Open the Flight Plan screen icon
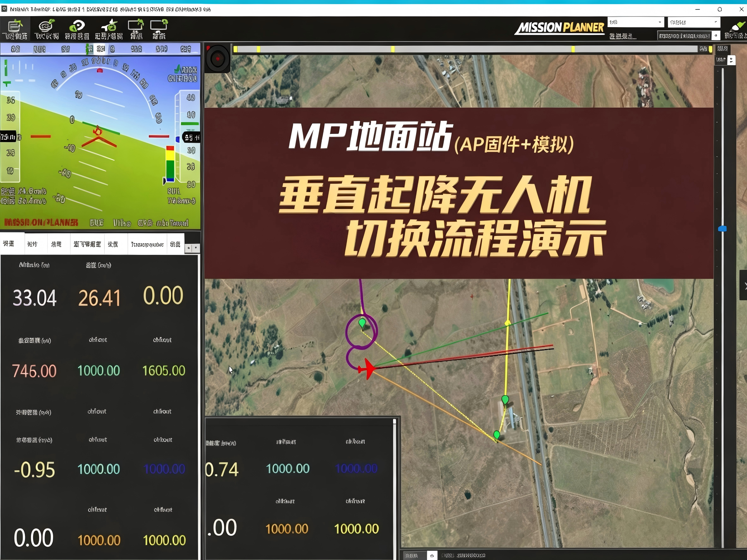Image resolution: width=747 pixels, height=560 pixels. click(46, 29)
